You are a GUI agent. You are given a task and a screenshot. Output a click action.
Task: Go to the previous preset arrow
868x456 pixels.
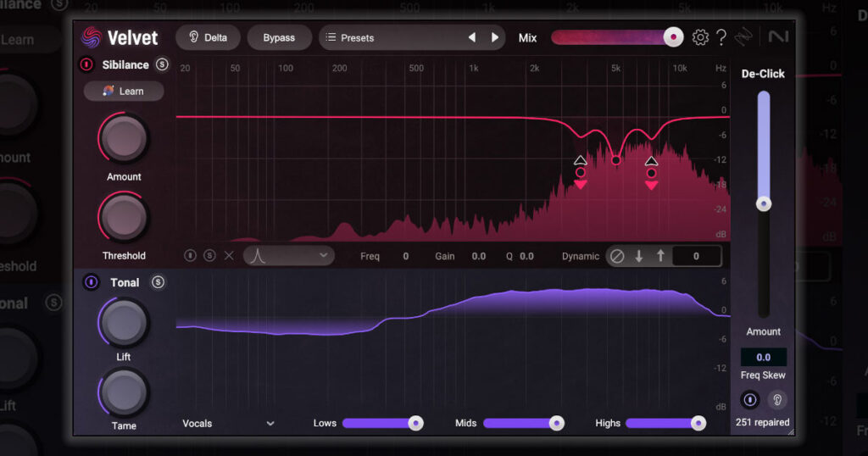pyautogui.click(x=472, y=38)
